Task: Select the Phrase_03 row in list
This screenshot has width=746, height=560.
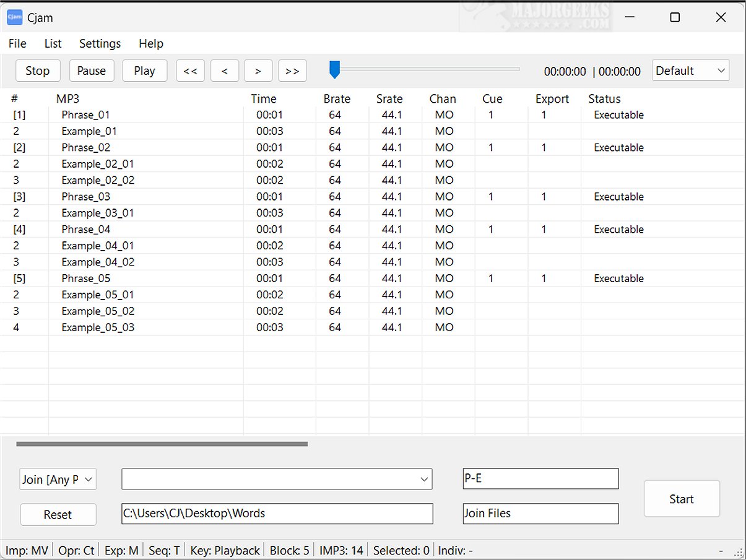Action: (86, 197)
